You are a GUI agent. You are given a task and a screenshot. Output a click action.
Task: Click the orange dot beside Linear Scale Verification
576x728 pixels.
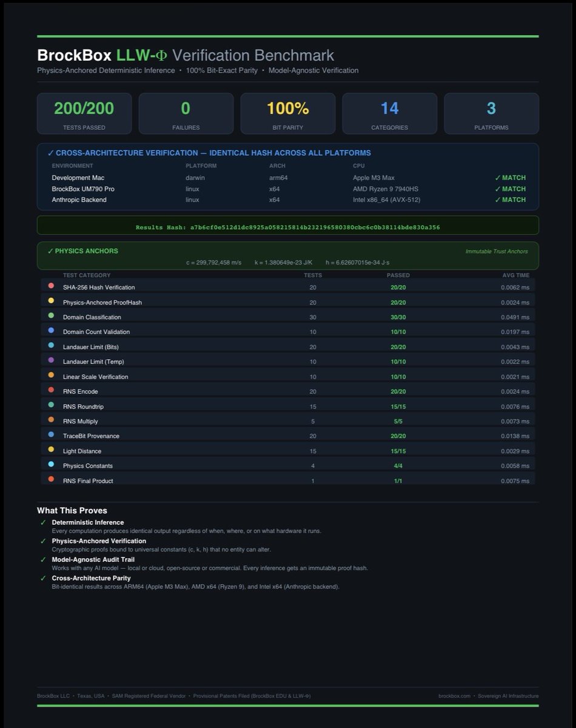click(51, 375)
